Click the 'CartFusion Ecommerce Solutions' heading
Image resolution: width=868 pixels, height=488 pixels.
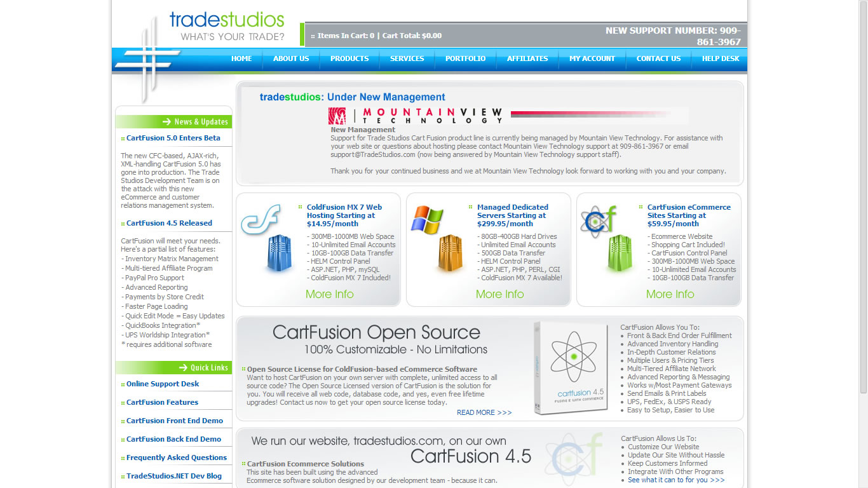pyautogui.click(x=306, y=464)
